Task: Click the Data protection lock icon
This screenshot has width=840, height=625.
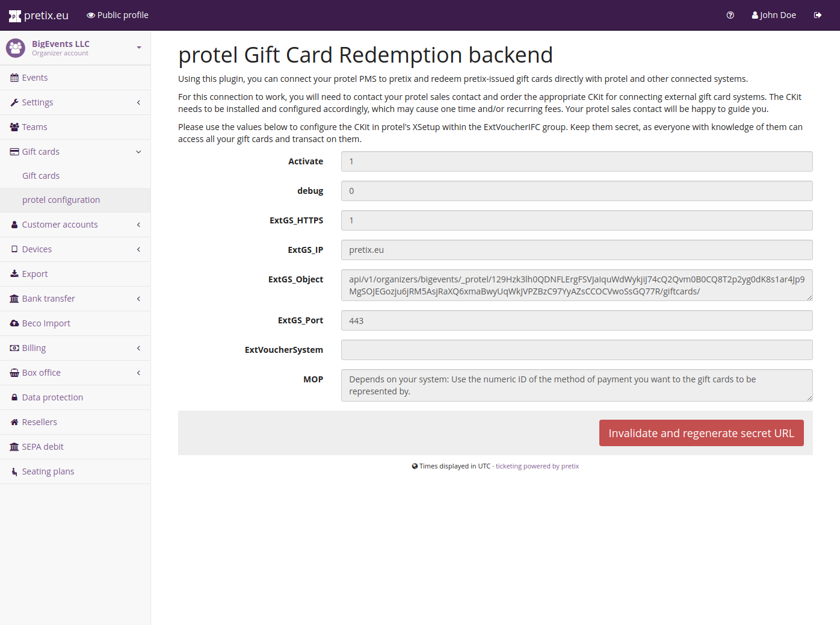Action: point(14,397)
